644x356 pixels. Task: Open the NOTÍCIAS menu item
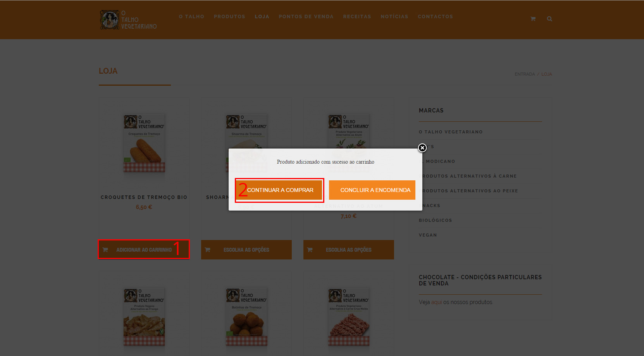pos(394,17)
